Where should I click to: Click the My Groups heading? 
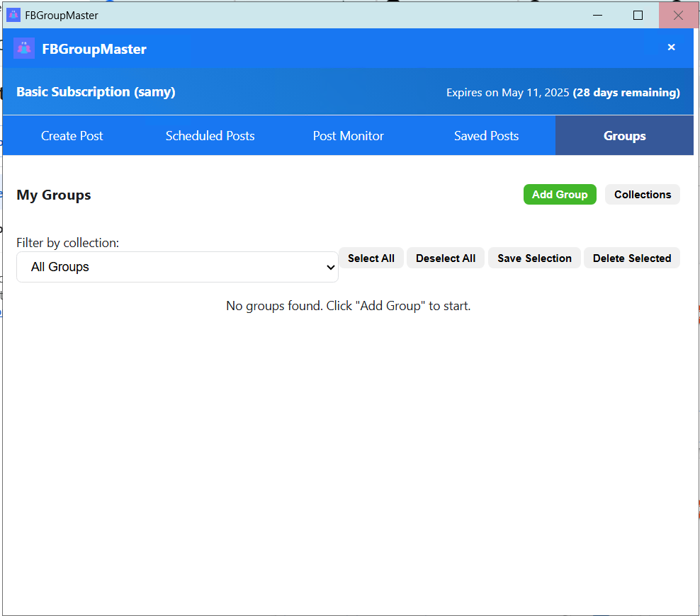[x=53, y=195]
